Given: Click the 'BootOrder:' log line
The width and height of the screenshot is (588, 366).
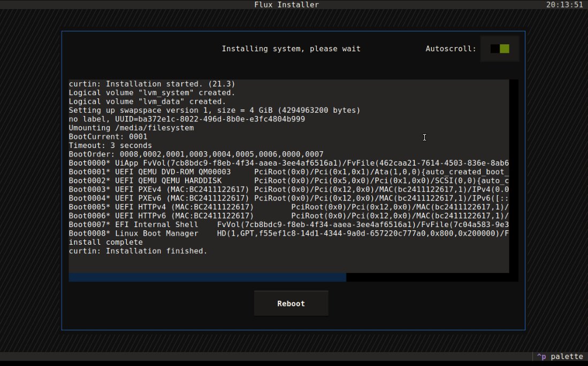Looking at the screenshot, I should point(196,154).
